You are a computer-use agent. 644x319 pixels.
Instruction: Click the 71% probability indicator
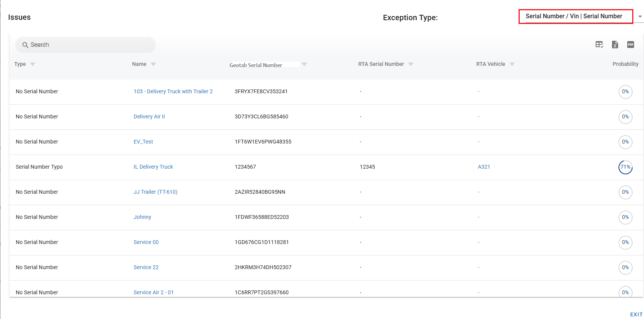[x=625, y=167]
